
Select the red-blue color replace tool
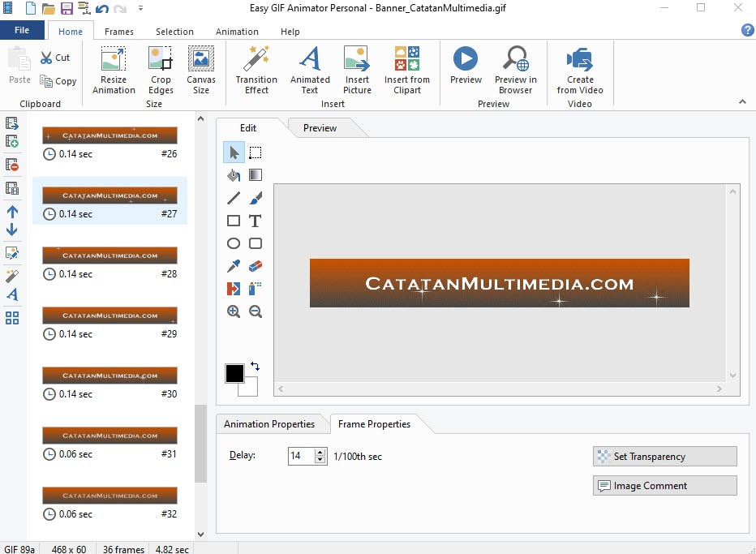click(234, 289)
